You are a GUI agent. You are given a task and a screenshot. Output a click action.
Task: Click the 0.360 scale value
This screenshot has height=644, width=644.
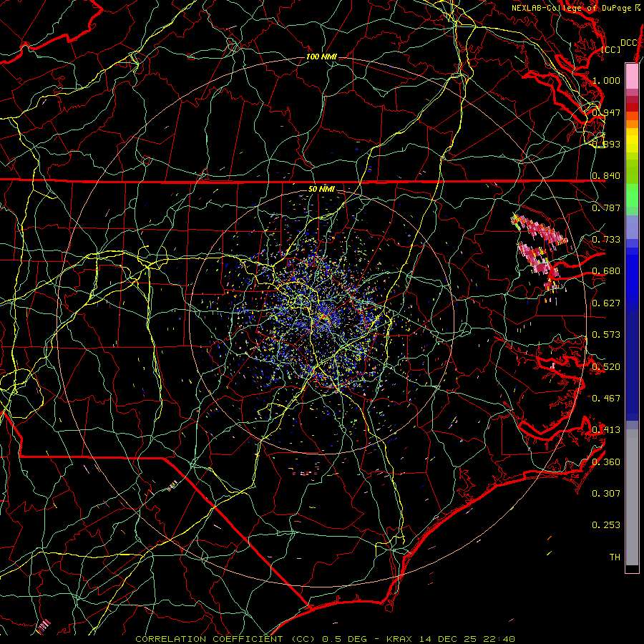coord(606,462)
